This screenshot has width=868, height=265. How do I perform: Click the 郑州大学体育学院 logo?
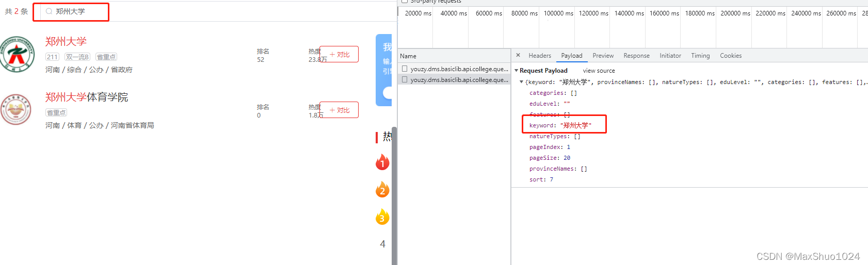point(16,109)
